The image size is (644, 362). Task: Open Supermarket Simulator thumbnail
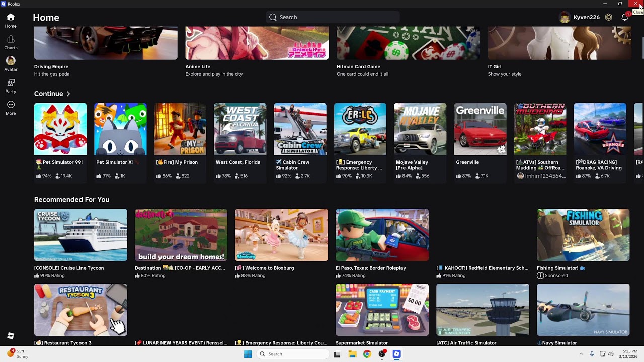click(x=382, y=310)
